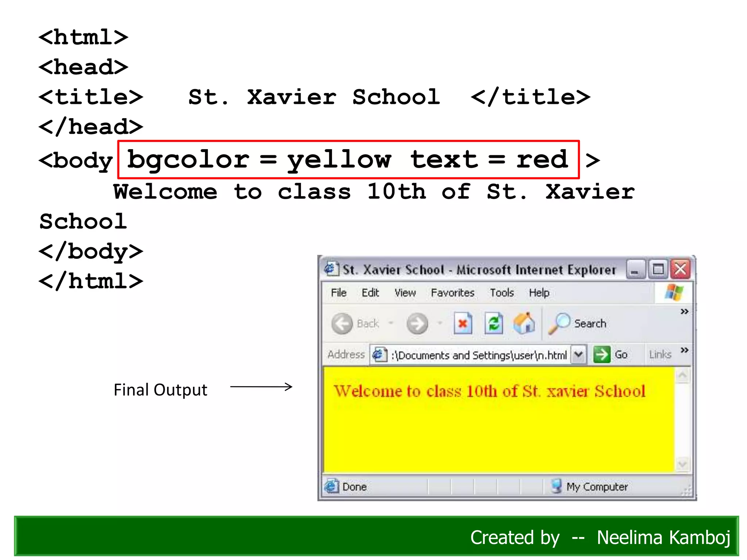Click the Search magnifier button
This screenshot has height=560, width=747.
point(577,323)
